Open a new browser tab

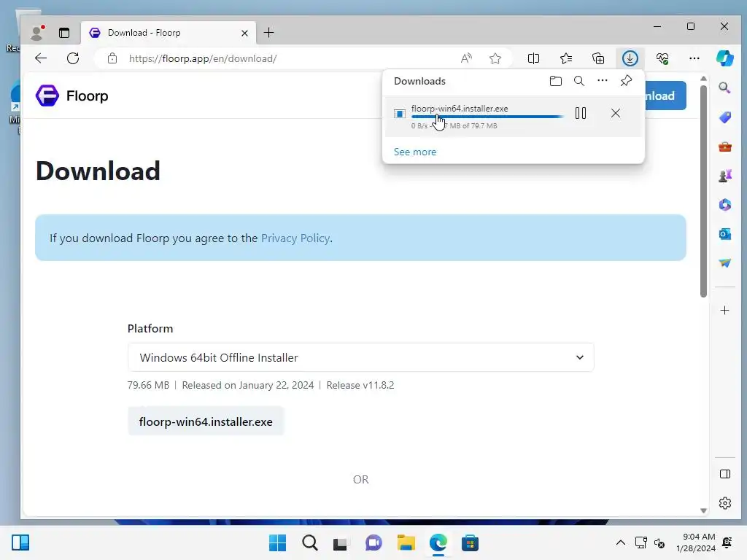(x=268, y=32)
